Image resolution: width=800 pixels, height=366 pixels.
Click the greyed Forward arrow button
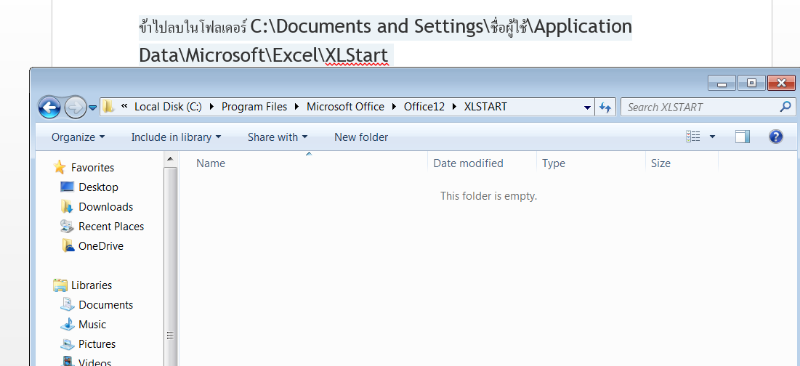click(x=75, y=107)
